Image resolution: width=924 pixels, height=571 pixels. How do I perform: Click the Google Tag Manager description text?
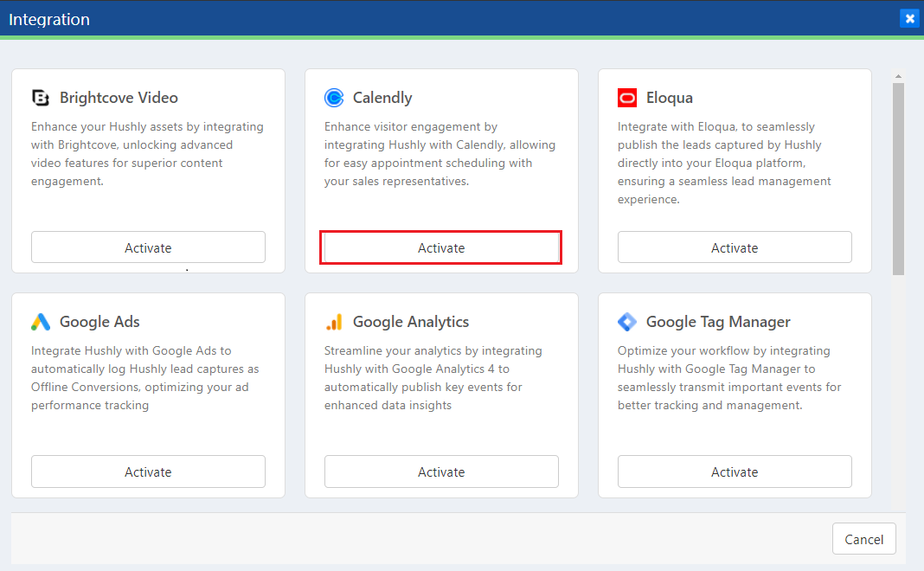[x=729, y=378]
